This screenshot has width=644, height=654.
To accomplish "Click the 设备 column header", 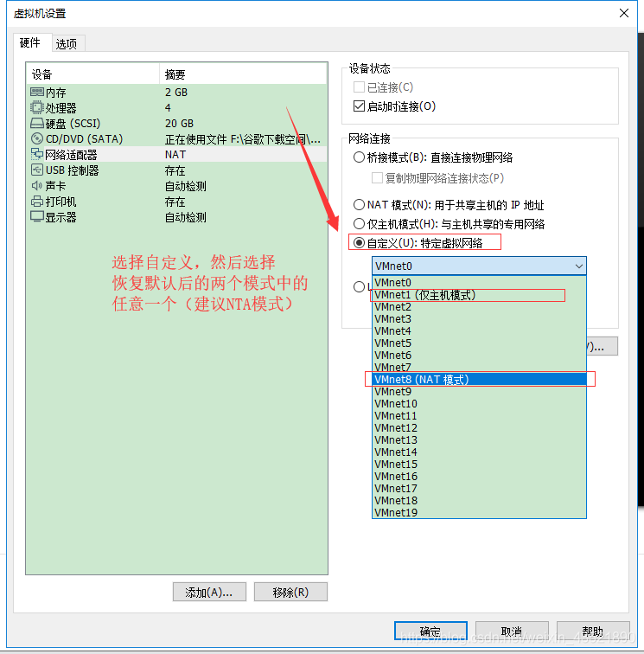I will coord(93,74).
